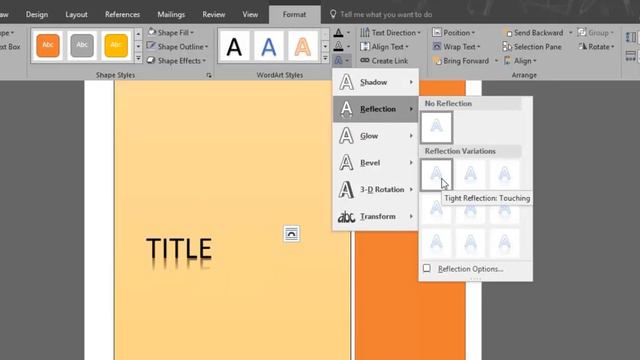This screenshot has width=640, height=360.
Task: Choose orange outline A WordArt style
Action: point(302,46)
